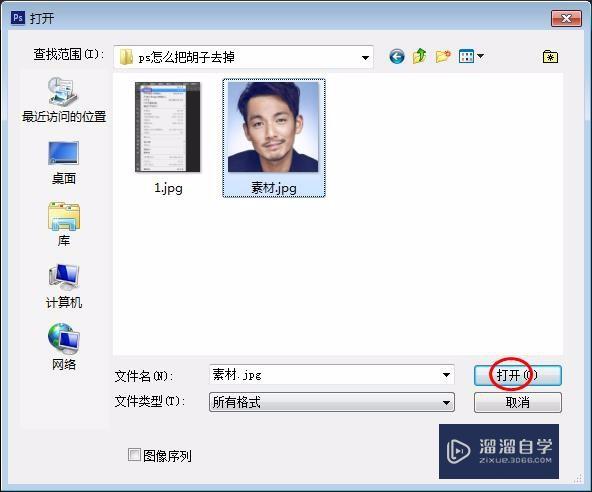This screenshot has width=592, height=492.
Task: Open the view menu icon
Action: (466, 56)
